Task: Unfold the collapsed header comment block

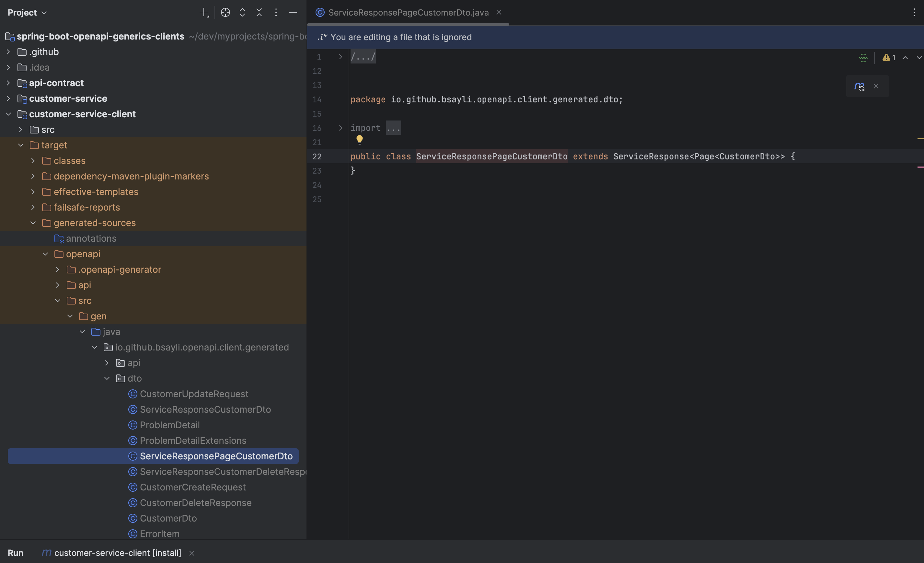Action: pyautogui.click(x=363, y=57)
